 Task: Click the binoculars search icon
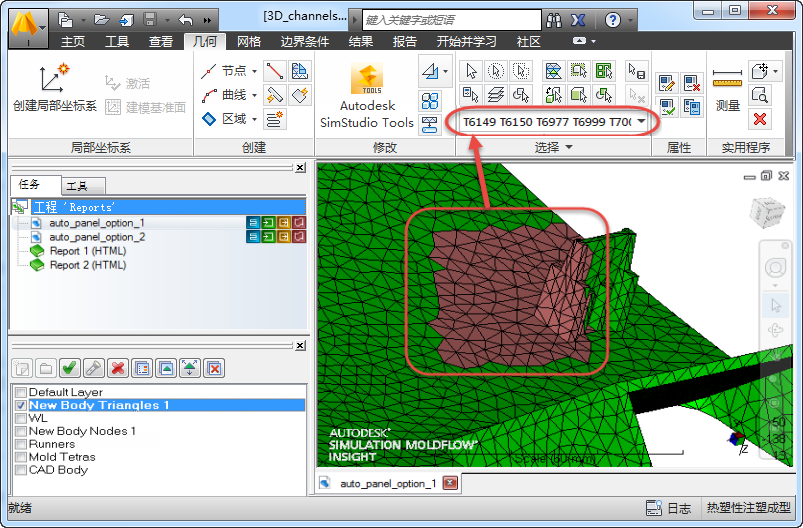tap(554, 20)
